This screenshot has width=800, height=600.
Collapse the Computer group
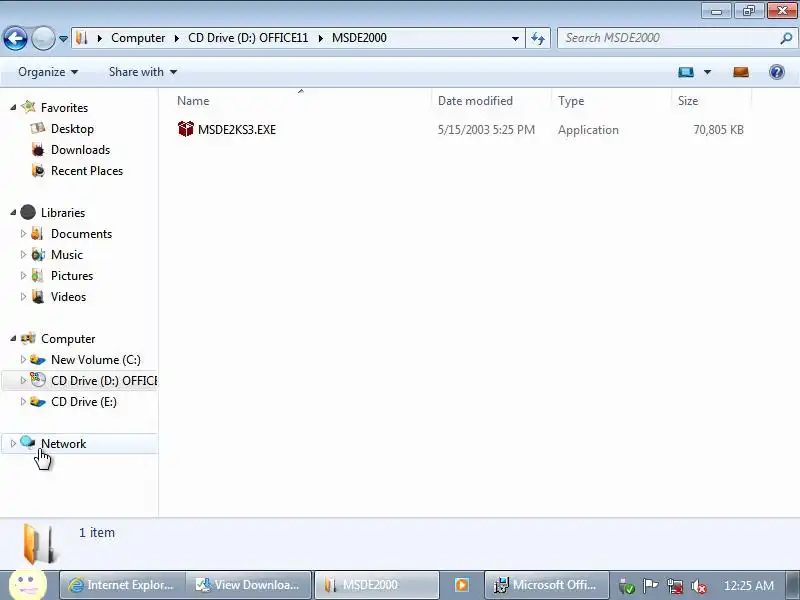(x=13, y=338)
